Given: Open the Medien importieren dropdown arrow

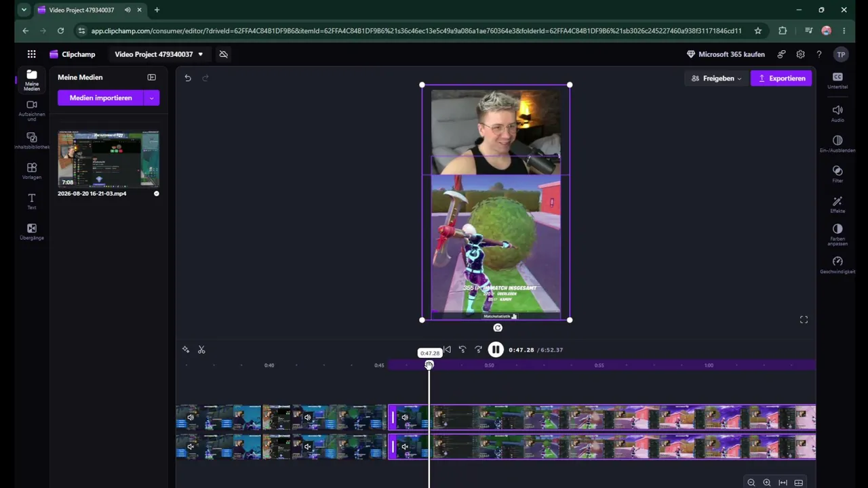Looking at the screenshot, I should tap(151, 98).
